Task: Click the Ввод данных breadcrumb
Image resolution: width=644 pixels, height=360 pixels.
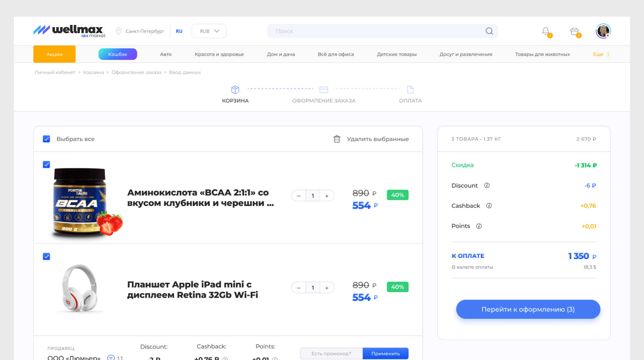Action: point(185,72)
